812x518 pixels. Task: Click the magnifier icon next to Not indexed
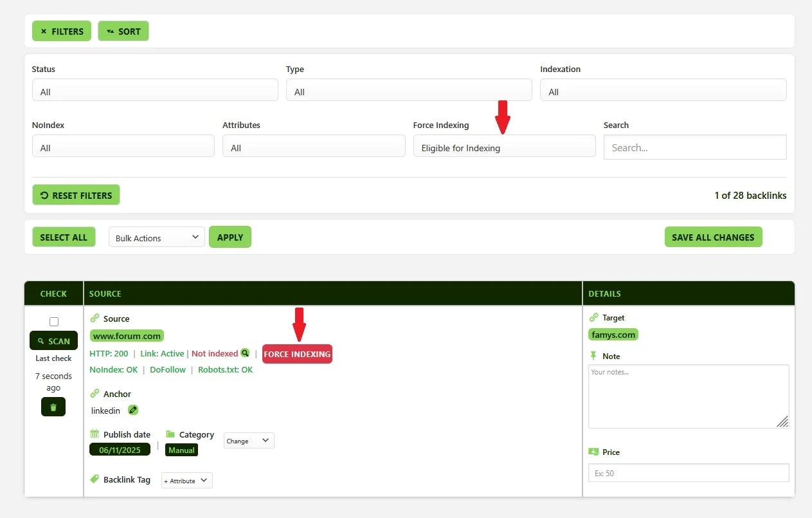click(x=245, y=353)
